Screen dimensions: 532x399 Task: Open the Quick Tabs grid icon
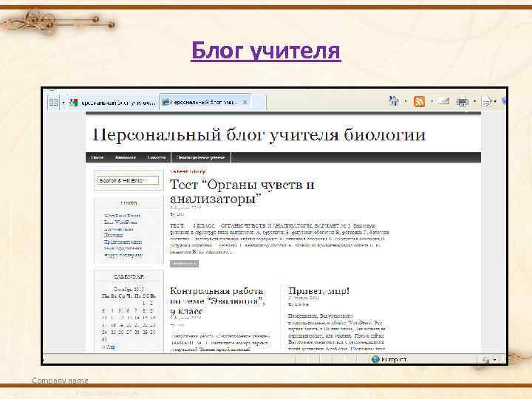(54, 102)
